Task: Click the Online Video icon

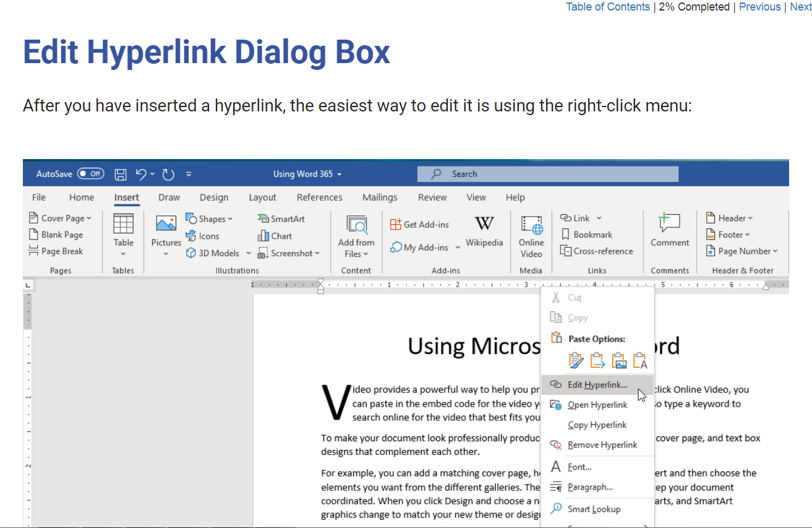Action: [x=531, y=225]
